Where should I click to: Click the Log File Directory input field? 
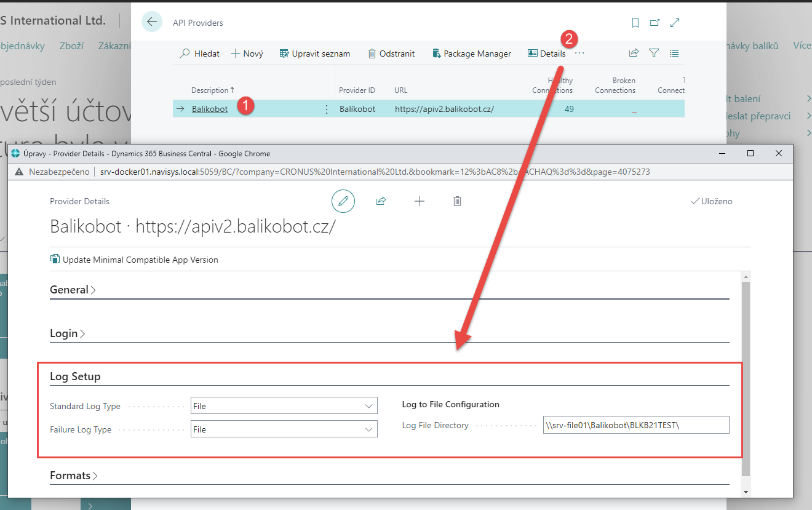point(635,425)
